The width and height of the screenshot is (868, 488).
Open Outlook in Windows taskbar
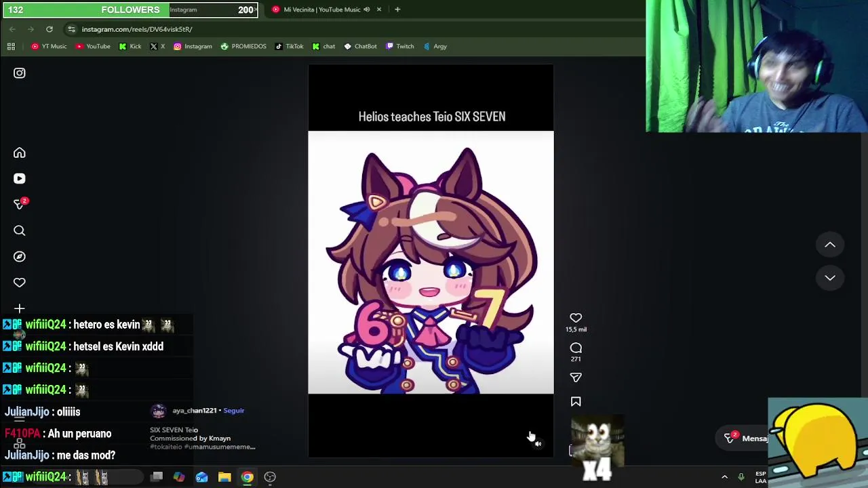[x=201, y=477]
